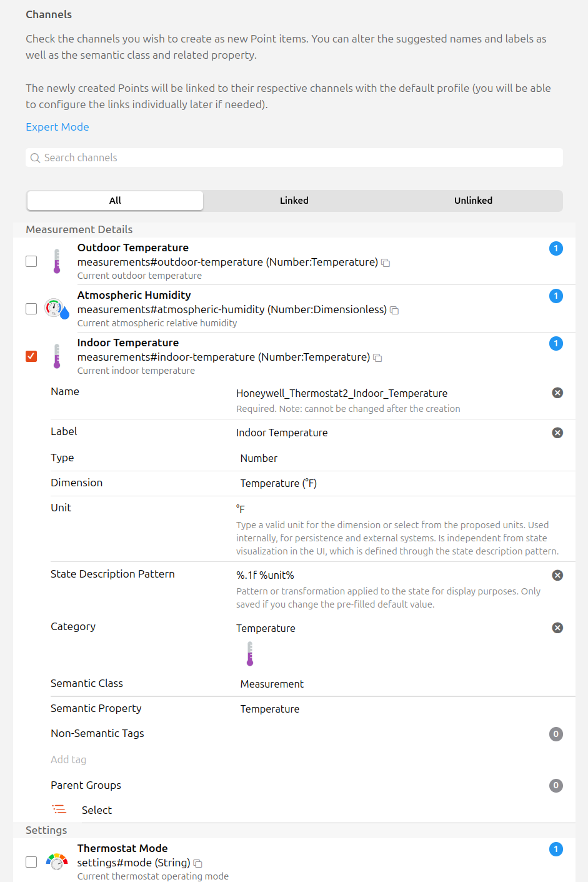Copy the settings#mode channel ID
Viewport: 588px width, 882px height.
click(x=197, y=864)
